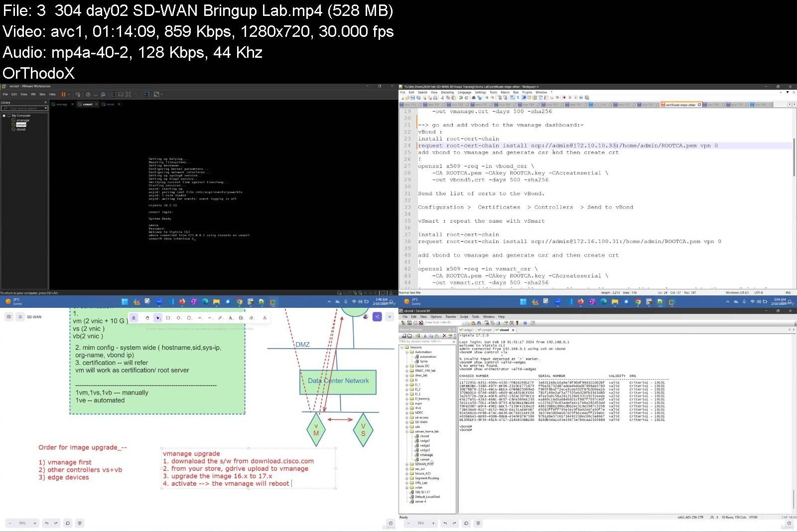Click SecureCRT session manager delete X icon
This screenshot has height=532, width=797.
(444, 336)
